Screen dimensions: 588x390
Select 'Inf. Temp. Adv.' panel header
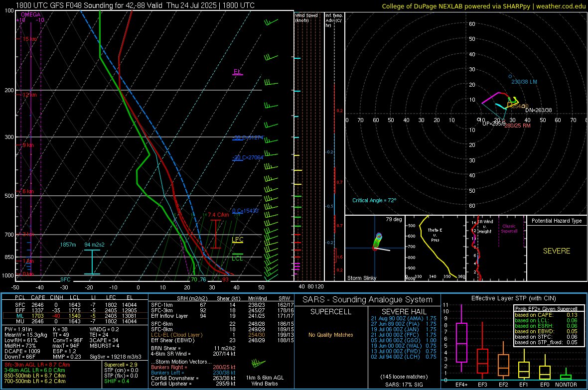tap(334, 20)
